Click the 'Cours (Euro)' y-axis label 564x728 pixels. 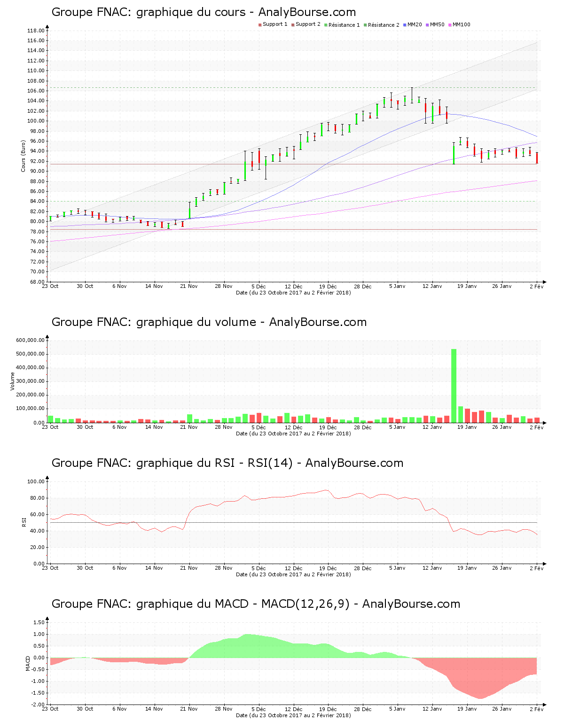[23, 156]
